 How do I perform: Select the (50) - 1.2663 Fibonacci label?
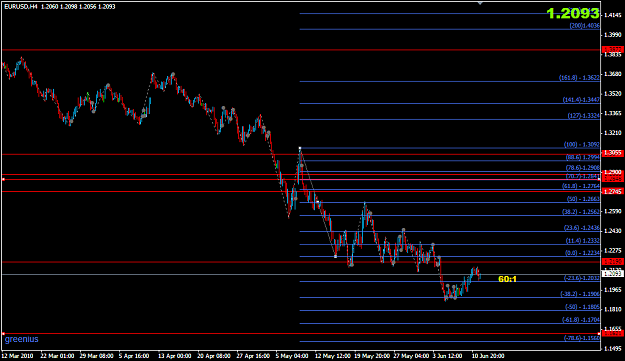tap(583, 199)
